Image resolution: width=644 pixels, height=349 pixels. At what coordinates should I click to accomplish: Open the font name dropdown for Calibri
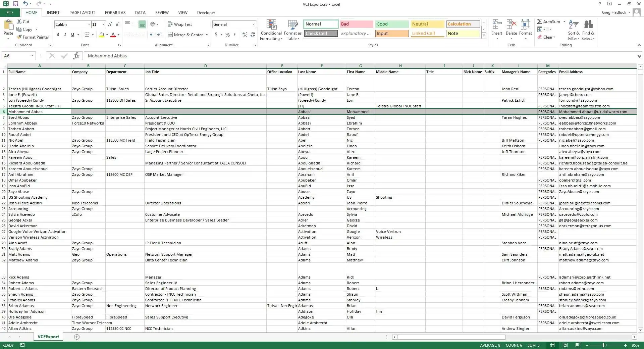89,24
